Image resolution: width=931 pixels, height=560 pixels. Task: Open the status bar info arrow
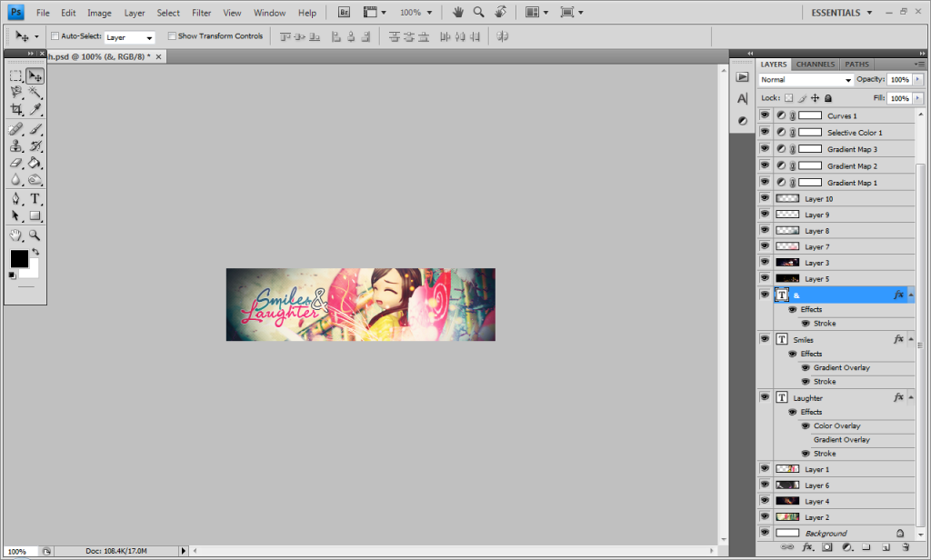[184, 551]
